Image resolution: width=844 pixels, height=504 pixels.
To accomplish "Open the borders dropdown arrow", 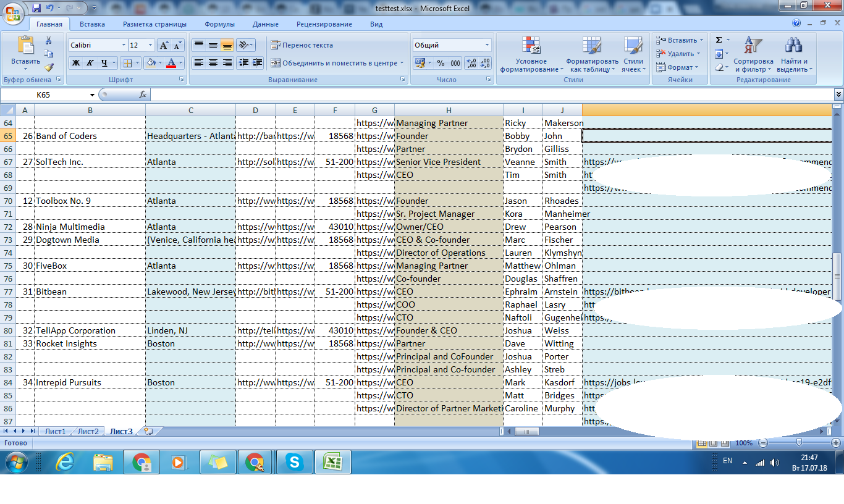I will (x=137, y=63).
